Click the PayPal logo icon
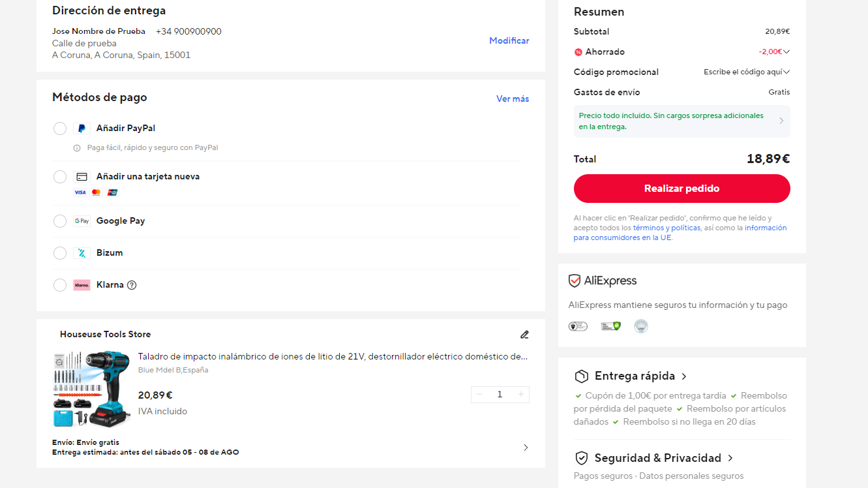Image resolution: width=868 pixels, height=488 pixels. pos(82,129)
